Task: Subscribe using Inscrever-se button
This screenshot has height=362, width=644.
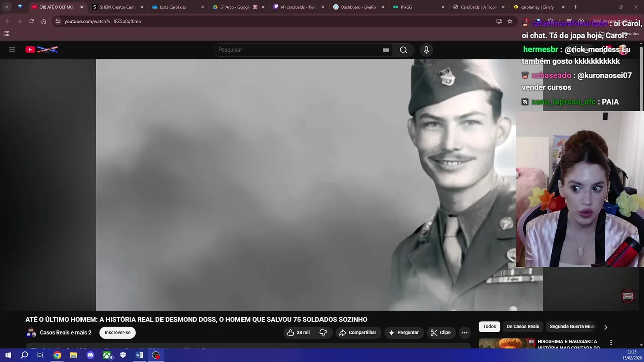Action: coord(118,333)
